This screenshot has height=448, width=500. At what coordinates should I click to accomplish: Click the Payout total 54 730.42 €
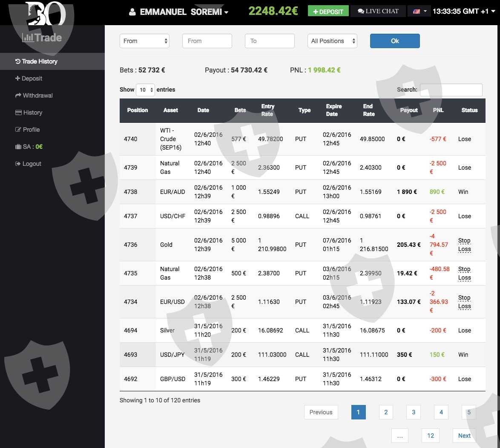coord(249,70)
